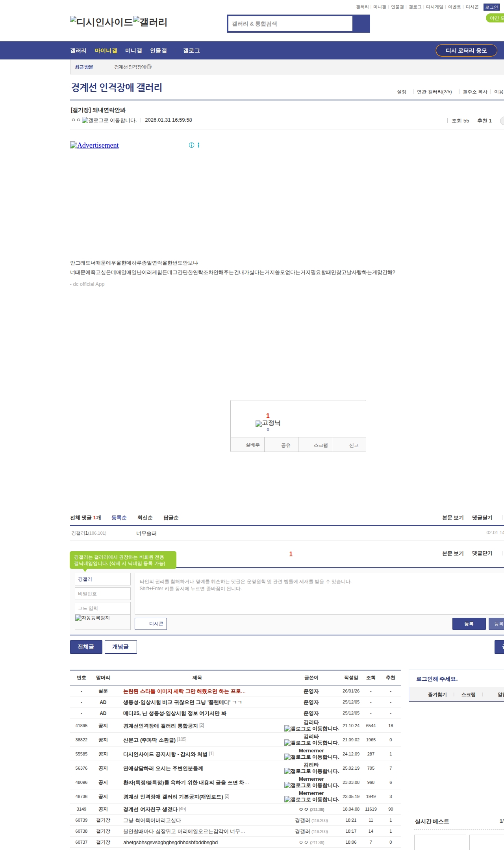Open the three-dot ad options icon
The height and width of the screenshot is (850, 504).
point(198,145)
